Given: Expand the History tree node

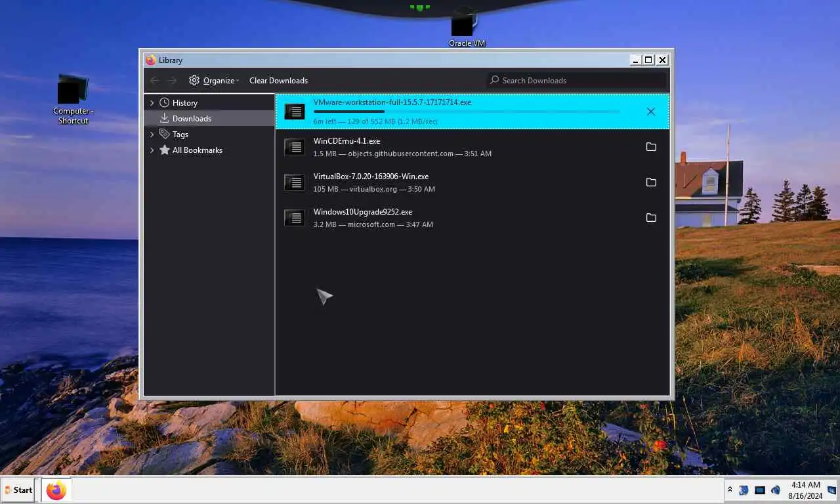Looking at the screenshot, I should pos(152,102).
